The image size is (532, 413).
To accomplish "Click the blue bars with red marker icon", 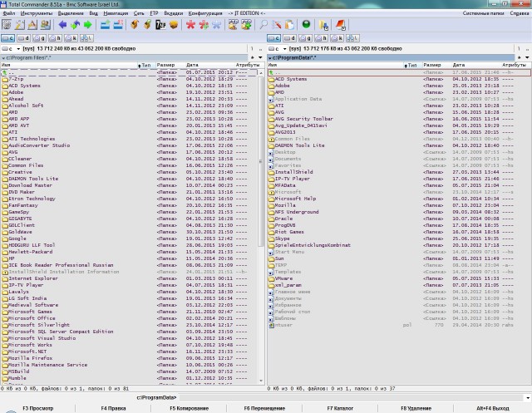I will point(118,25).
